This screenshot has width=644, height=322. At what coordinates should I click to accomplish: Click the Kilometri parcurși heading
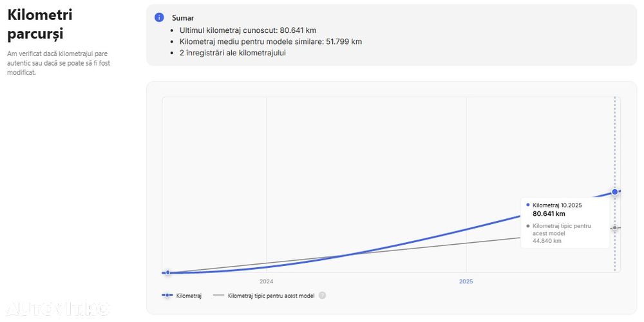coord(40,24)
